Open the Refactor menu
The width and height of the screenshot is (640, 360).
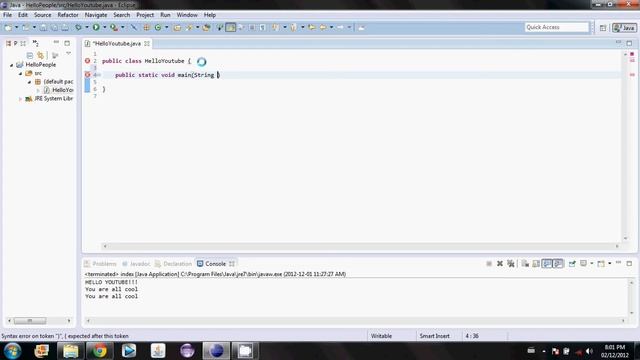coord(68,15)
